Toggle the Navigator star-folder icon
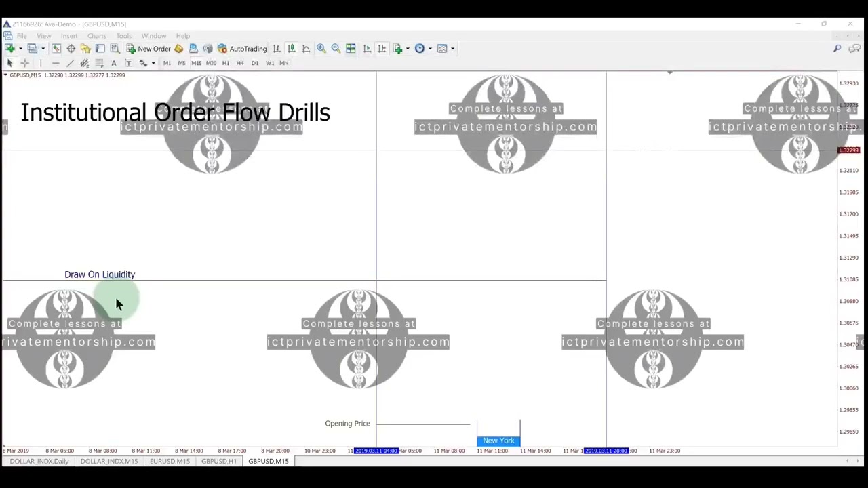Image resolution: width=868 pixels, height=488 pixels. (85, 49)
